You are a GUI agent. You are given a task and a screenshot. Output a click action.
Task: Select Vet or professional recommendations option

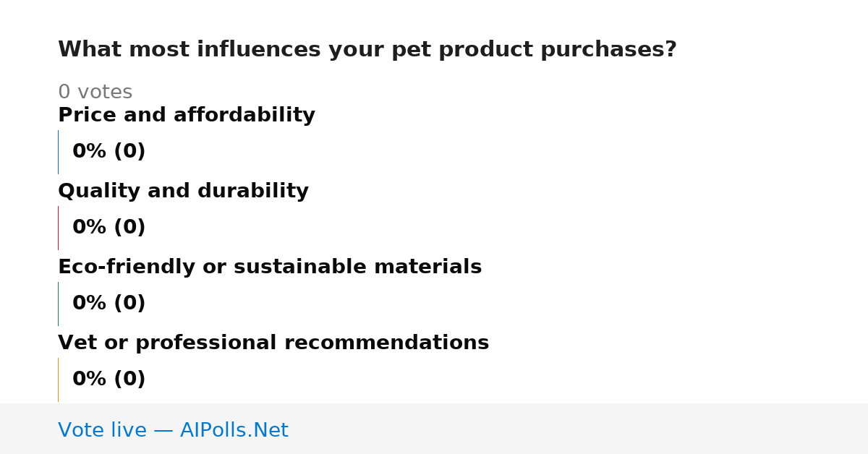click(x=273, y=343)
